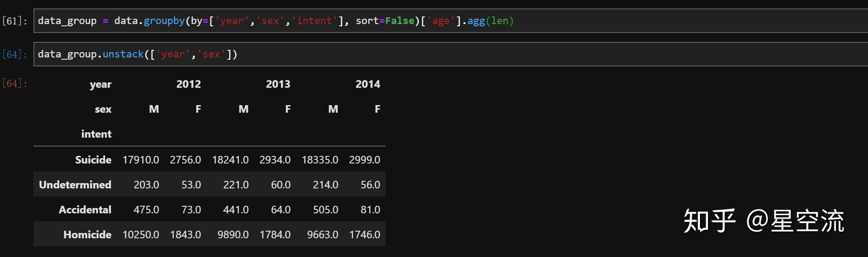Select cell value 1843.0
Image resolution: width=868 pixels, height=257 pixels.
click(185, 235)
